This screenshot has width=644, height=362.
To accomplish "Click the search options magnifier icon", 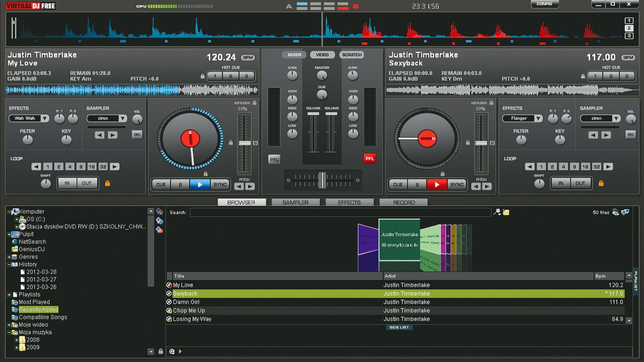I will point(497,212).
